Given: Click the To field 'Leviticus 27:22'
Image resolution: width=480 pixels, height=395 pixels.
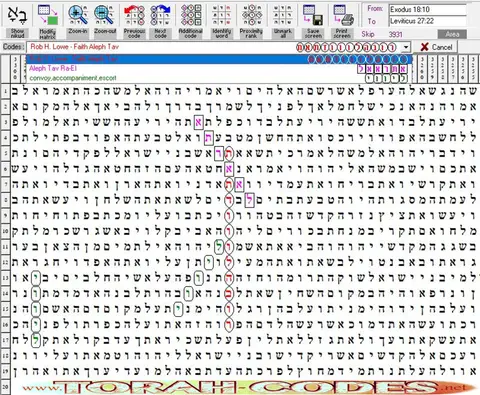Looking at the screenshot, I should tap(428, 21).
